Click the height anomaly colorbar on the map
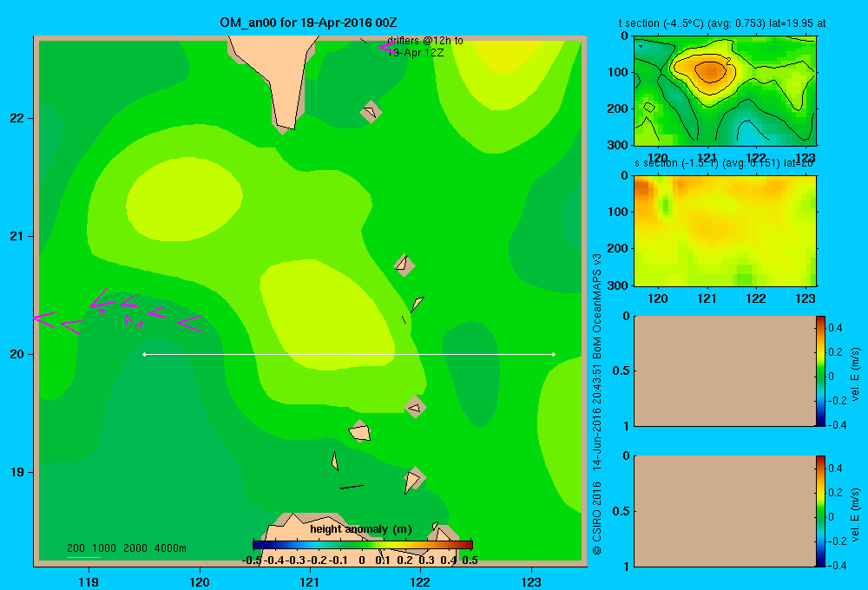The width and height of the screenshot is (868, 590). [363, 545]
